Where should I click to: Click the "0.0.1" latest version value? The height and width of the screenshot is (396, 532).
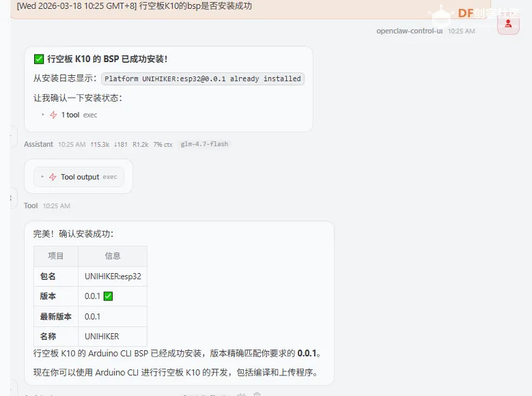pyautogui.click(x=92, y=317)
